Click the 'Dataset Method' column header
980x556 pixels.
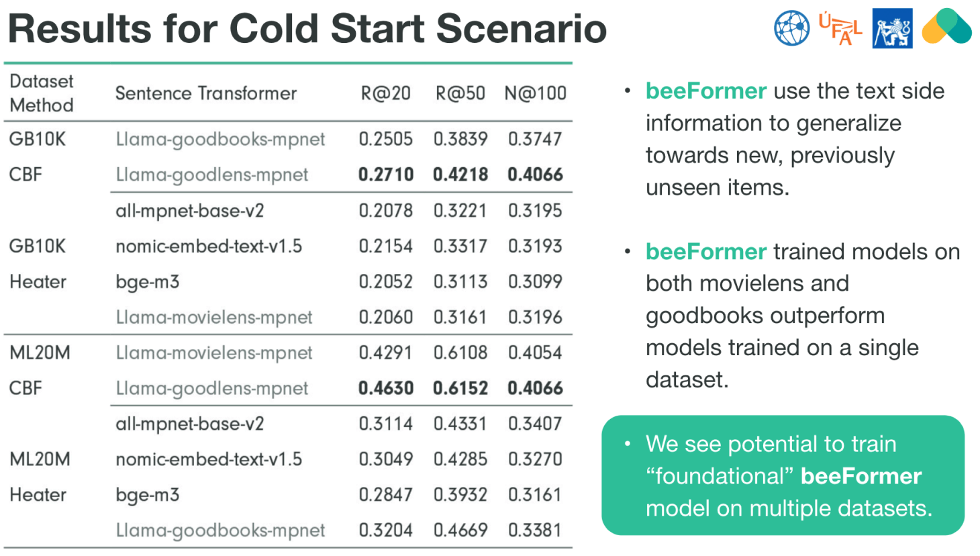coord(42,93)
